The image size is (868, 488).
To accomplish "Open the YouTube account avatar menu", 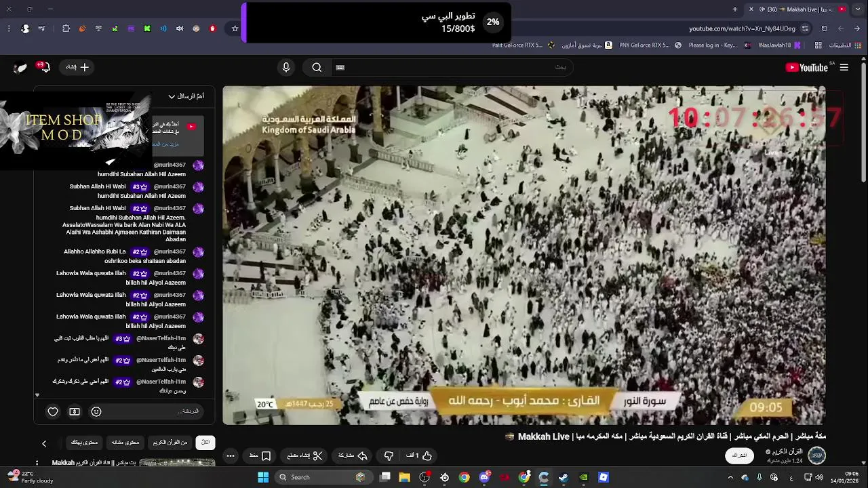I will tap(20, 67).
